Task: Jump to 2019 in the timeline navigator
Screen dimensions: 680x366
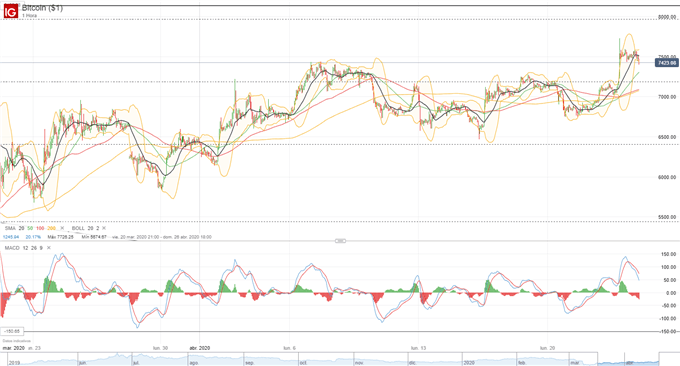Action: (x=14, y=363)
